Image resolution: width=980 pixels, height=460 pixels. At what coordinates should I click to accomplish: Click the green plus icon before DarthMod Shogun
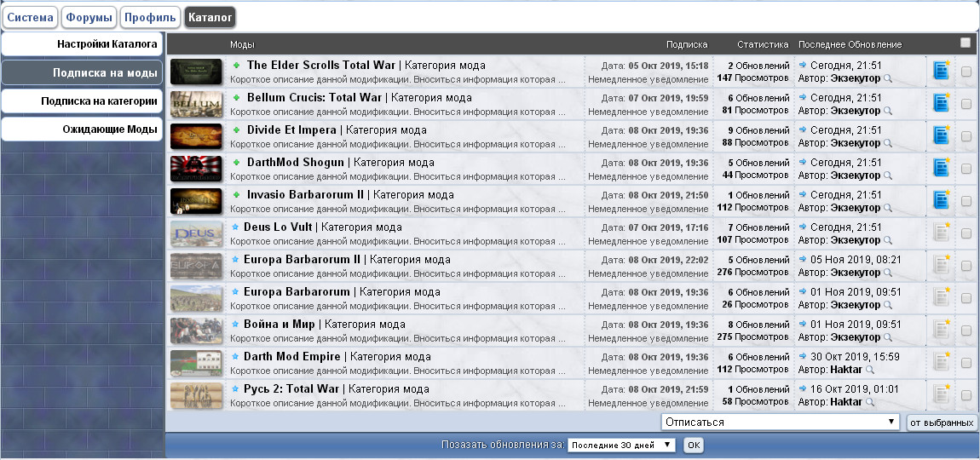point(236,163)
